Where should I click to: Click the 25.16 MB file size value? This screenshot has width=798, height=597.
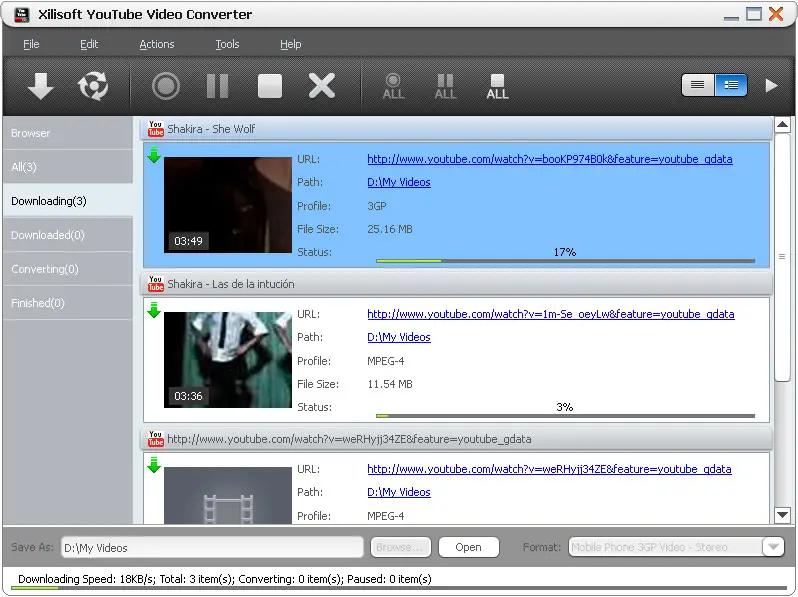(x=390, y=229)
